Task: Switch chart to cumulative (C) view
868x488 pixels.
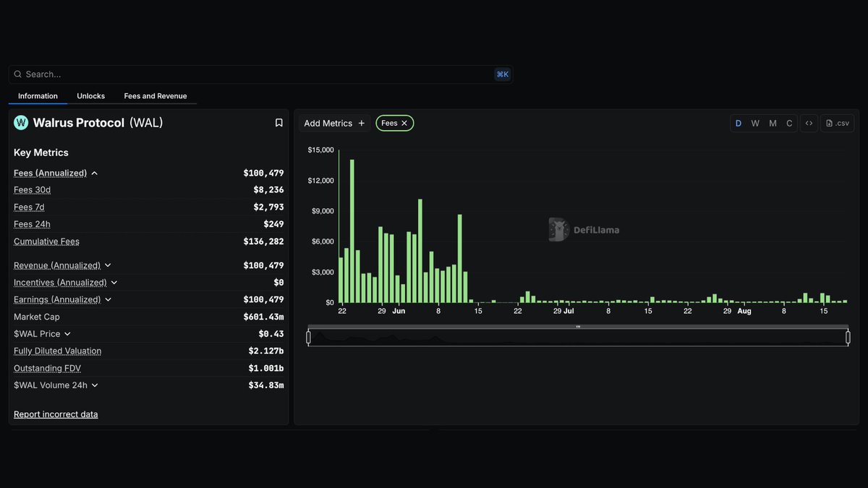Action: click(x=789, y=124)
